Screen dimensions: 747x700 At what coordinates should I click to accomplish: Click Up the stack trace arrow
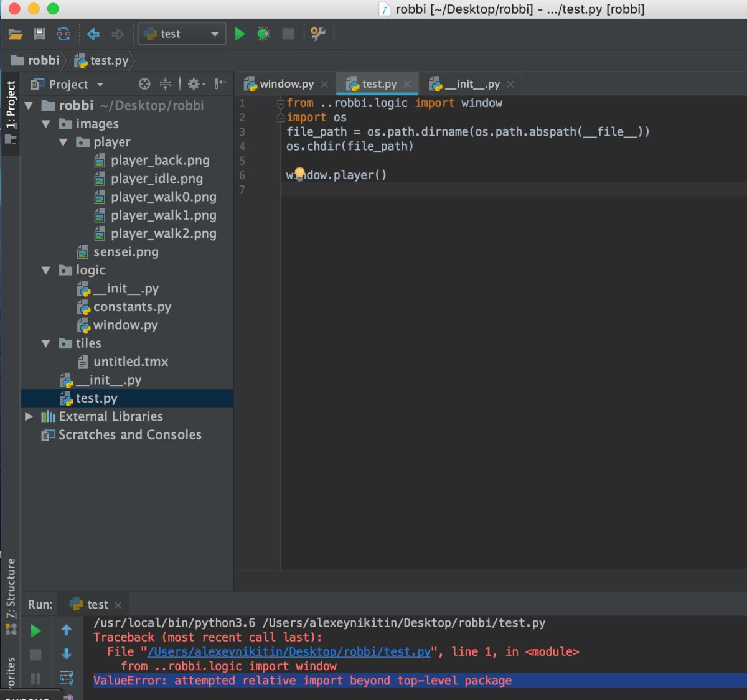[x=67, y=630]
